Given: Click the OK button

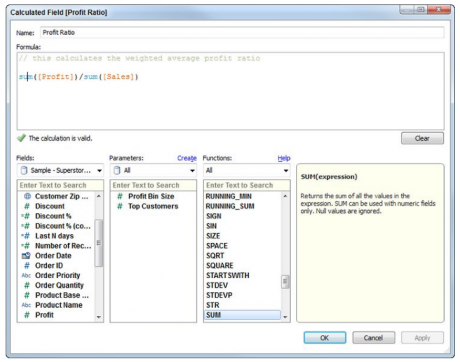Looking at the screenshot, I should click(325, 338).
